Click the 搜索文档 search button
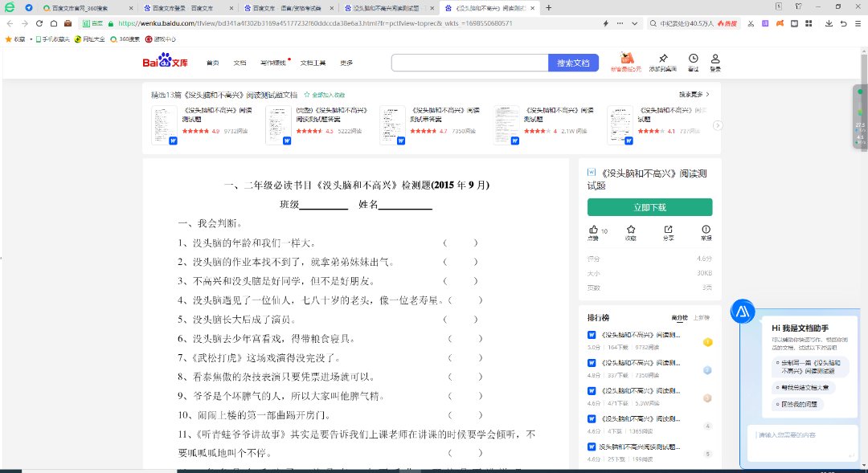Image resolution: width=868 pixels, height=473 pixels. point(574,63)
